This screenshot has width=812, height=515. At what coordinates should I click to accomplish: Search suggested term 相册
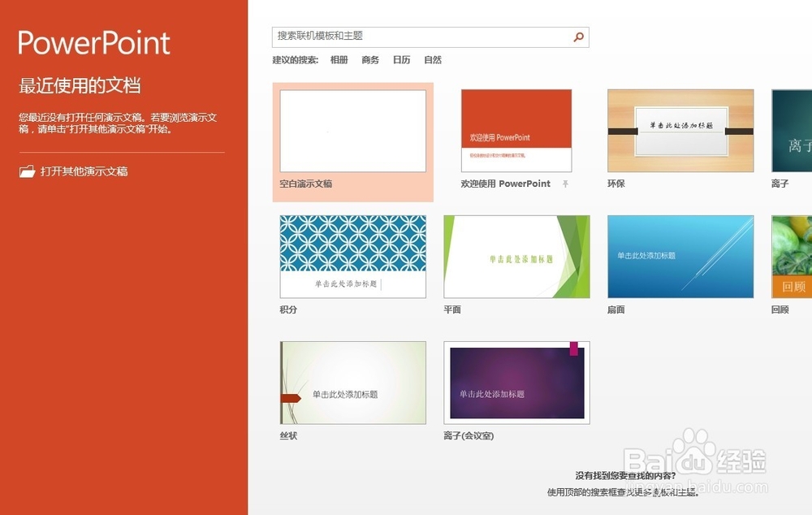(x=339, y=60)
